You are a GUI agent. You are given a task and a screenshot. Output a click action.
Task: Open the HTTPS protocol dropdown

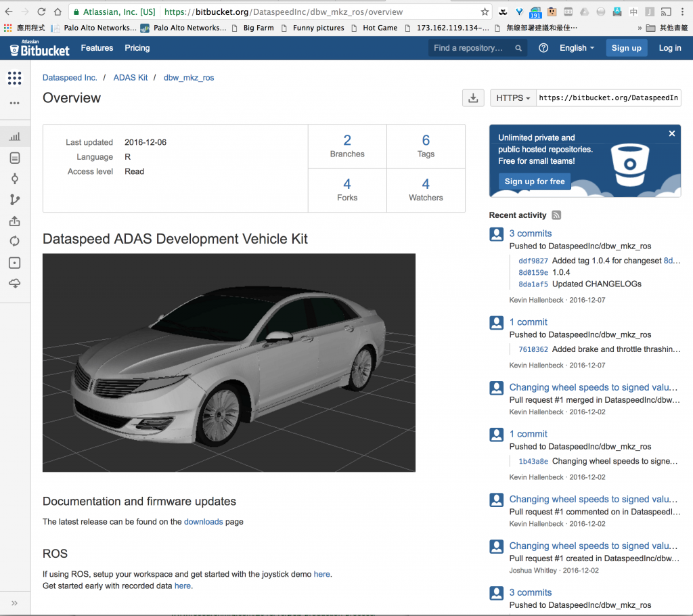tap(513, 97)
